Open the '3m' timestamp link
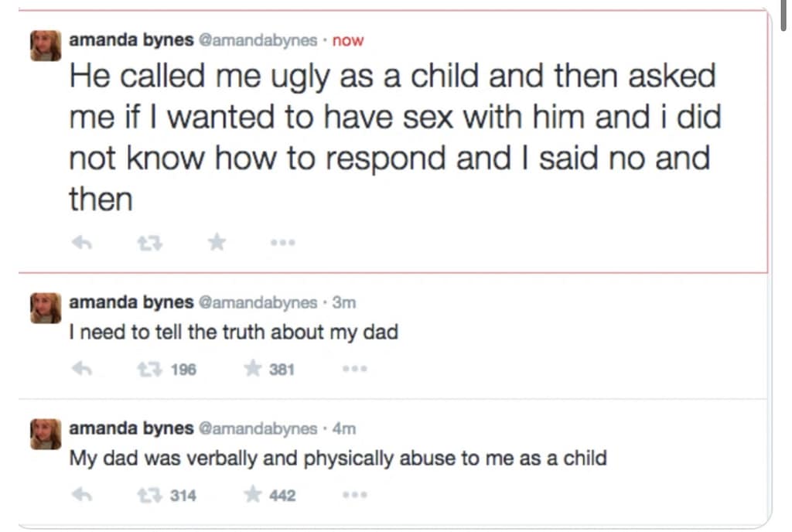 click(345, 303)
